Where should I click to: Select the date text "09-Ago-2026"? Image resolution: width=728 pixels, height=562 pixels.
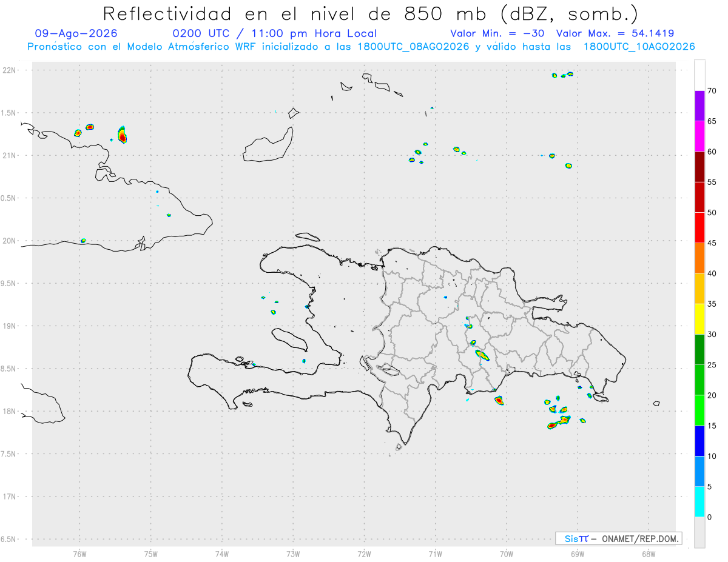click(x=76, y=33)
